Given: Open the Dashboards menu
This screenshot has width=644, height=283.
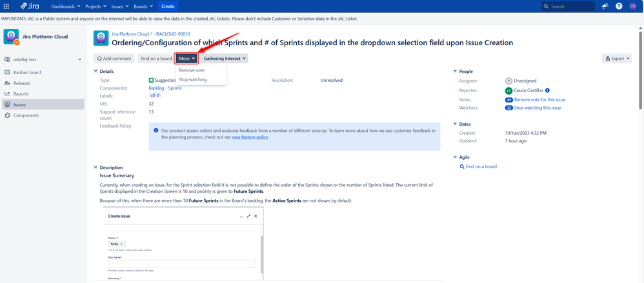Looking at the screenshot, I should tap(66, 6).
